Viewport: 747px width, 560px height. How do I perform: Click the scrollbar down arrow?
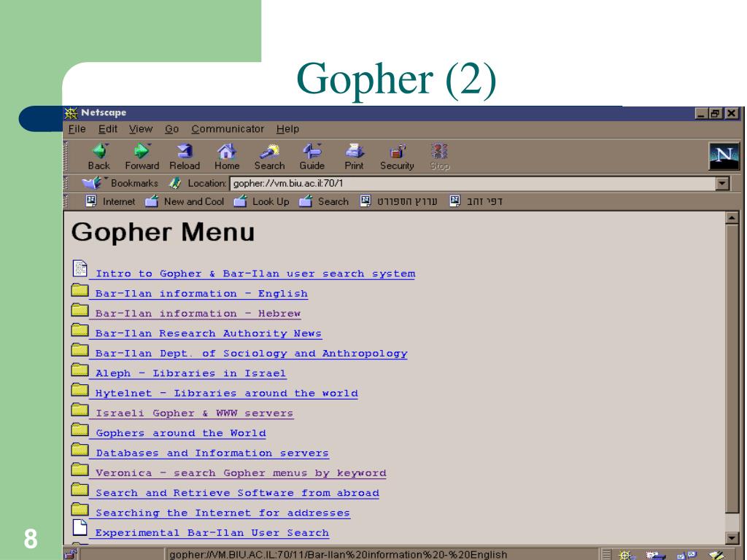click(732, 538)
